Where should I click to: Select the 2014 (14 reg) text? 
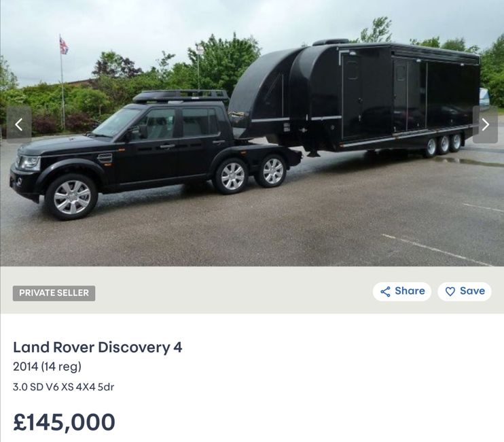point(48,367)
